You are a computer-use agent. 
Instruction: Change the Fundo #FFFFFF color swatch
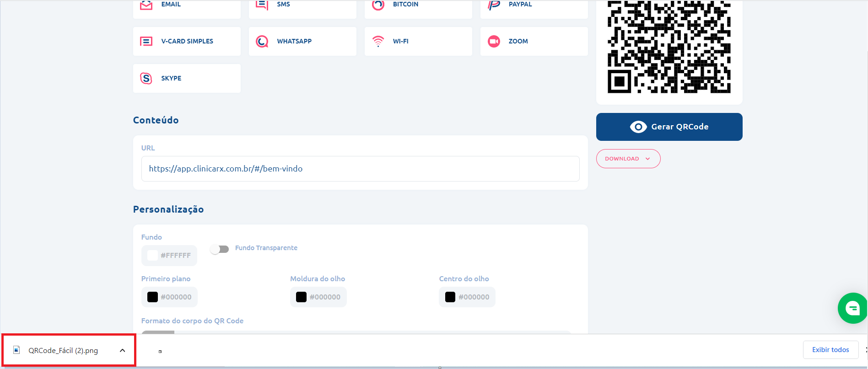click(x=153, y=256)
